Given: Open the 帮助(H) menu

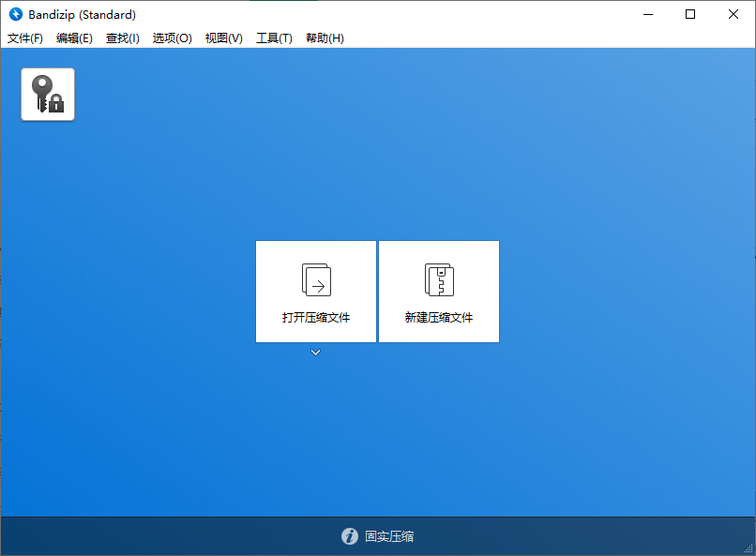Looking at the screenshot, I should (324, 38).
